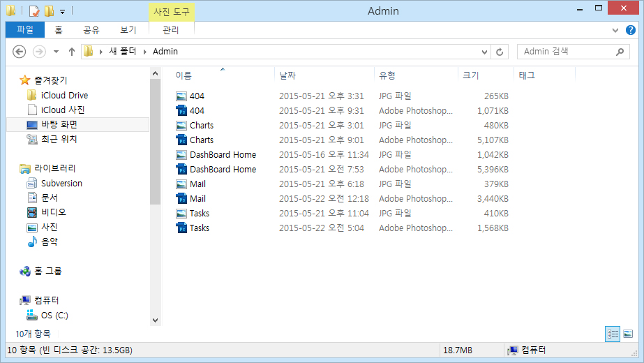Image resolution: width=644 pixels, height=363 pixels.
Task: Go back using the back arrow button
Action: (20, 52)
